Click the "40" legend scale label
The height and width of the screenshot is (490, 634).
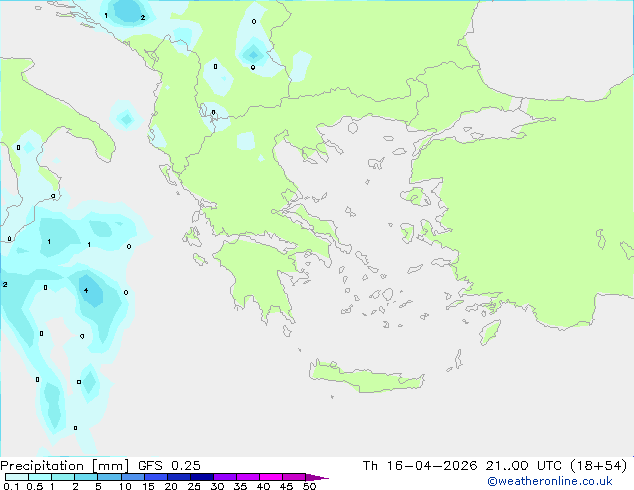pyautogui.click(x=263, y=486)
